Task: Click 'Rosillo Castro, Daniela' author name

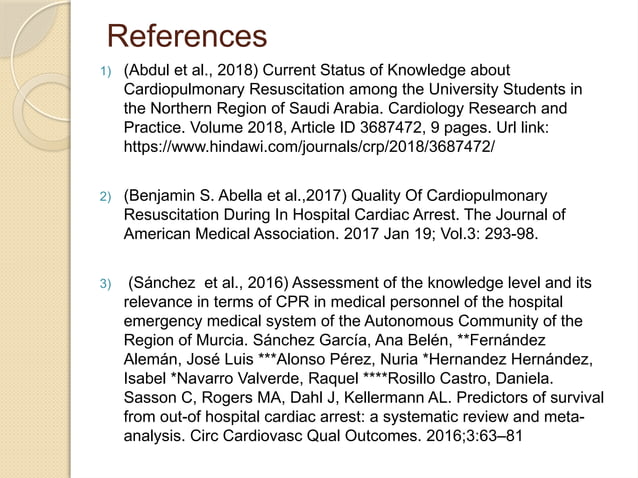Action: [x=470, y=378]
